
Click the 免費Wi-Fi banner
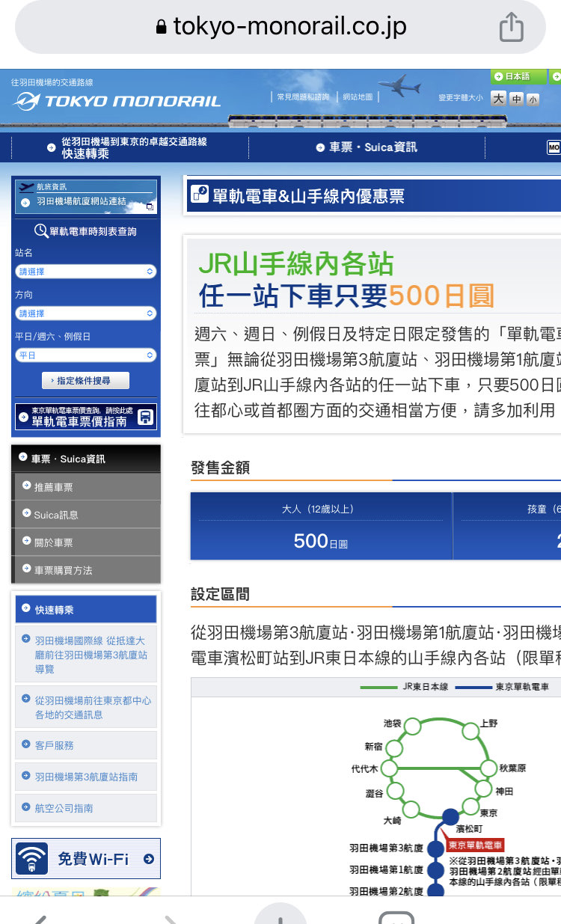86,859
